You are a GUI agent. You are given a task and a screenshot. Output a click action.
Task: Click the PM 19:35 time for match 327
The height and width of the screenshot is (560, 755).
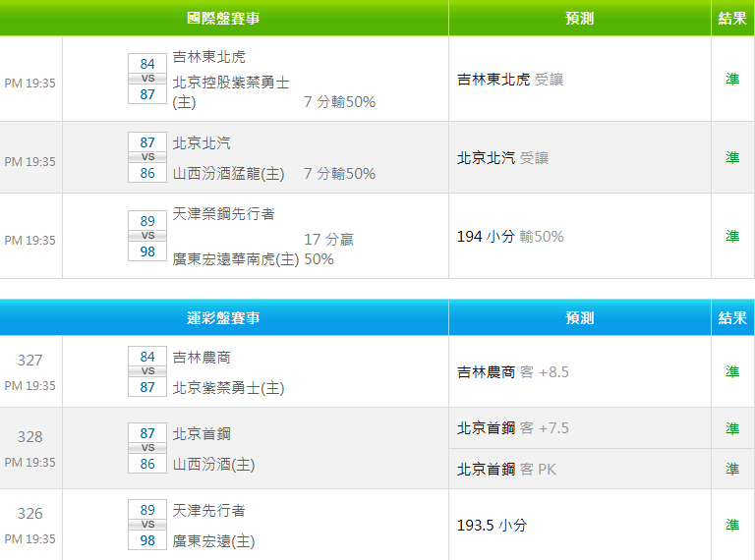coord(29,385)
